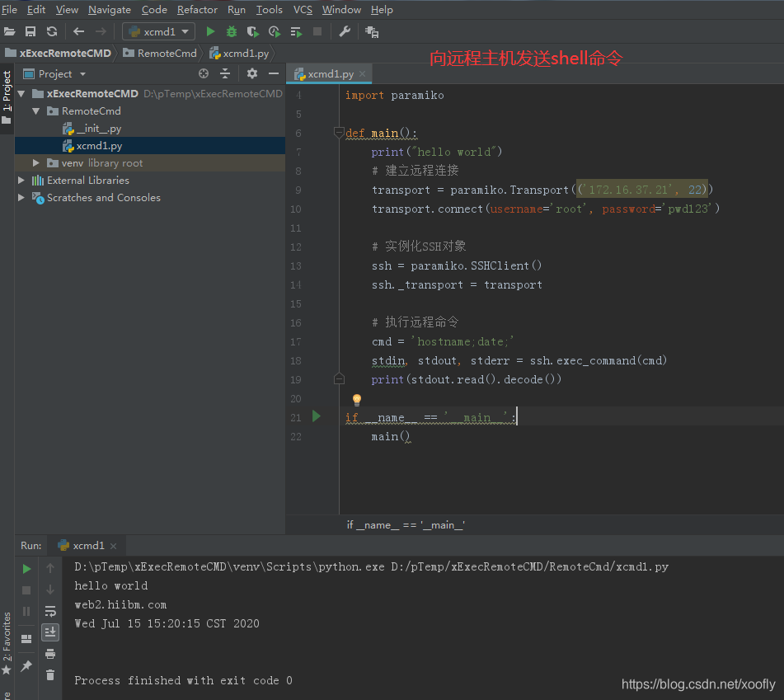Print console output using the printer icon

[x=49, y=654]
